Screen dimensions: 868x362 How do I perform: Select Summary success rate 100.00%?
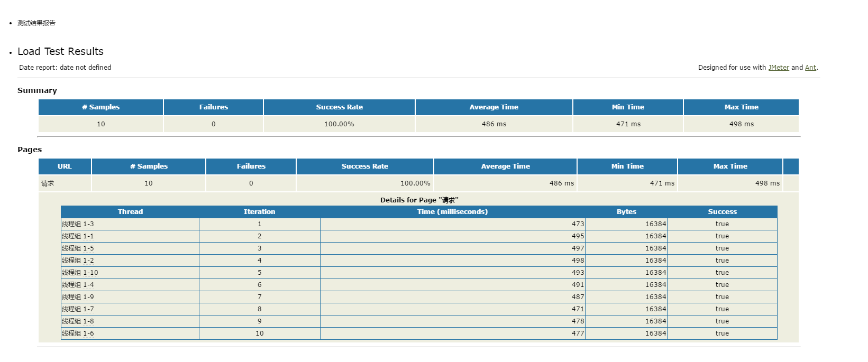340,124
